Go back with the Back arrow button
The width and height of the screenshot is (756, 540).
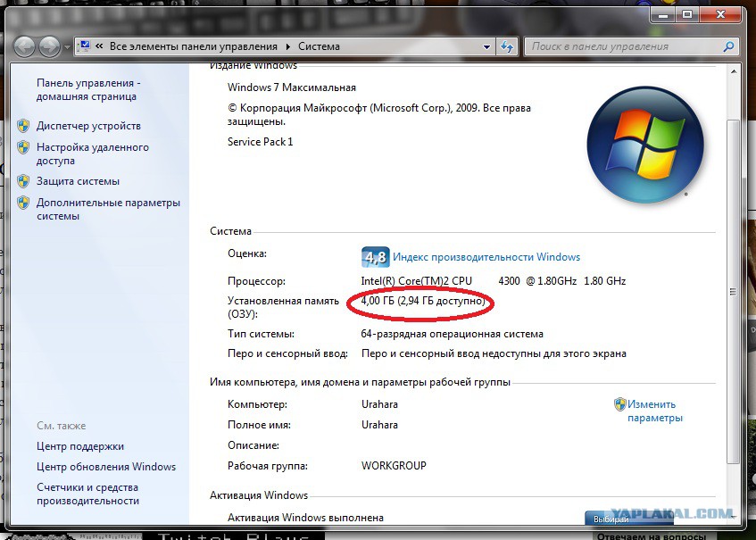pos(25,46)
